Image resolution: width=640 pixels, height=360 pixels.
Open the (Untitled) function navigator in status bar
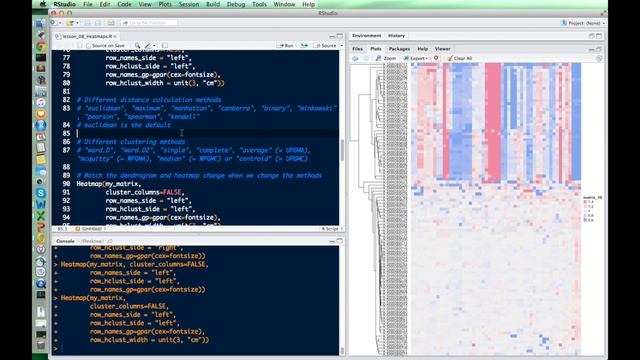[x=91, y=229]
